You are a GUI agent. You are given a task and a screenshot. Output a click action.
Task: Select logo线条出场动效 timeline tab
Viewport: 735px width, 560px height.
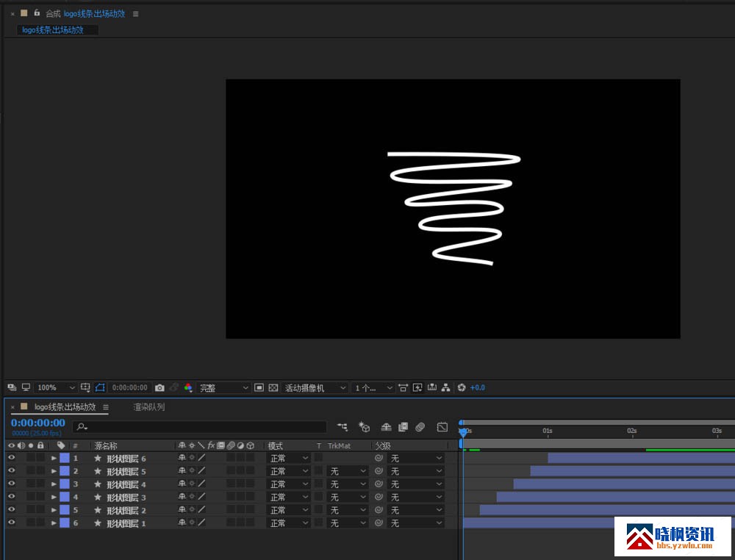(x=65, y=406)
